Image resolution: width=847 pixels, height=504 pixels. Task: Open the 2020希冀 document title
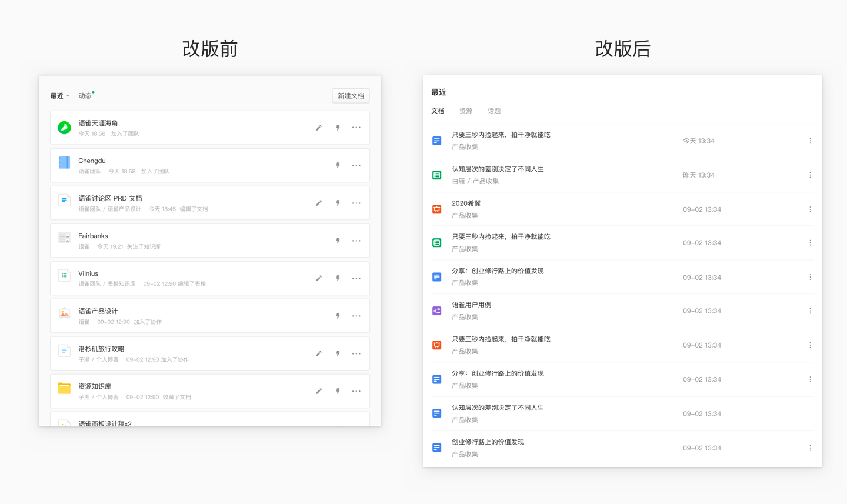(x=466, y=203)
